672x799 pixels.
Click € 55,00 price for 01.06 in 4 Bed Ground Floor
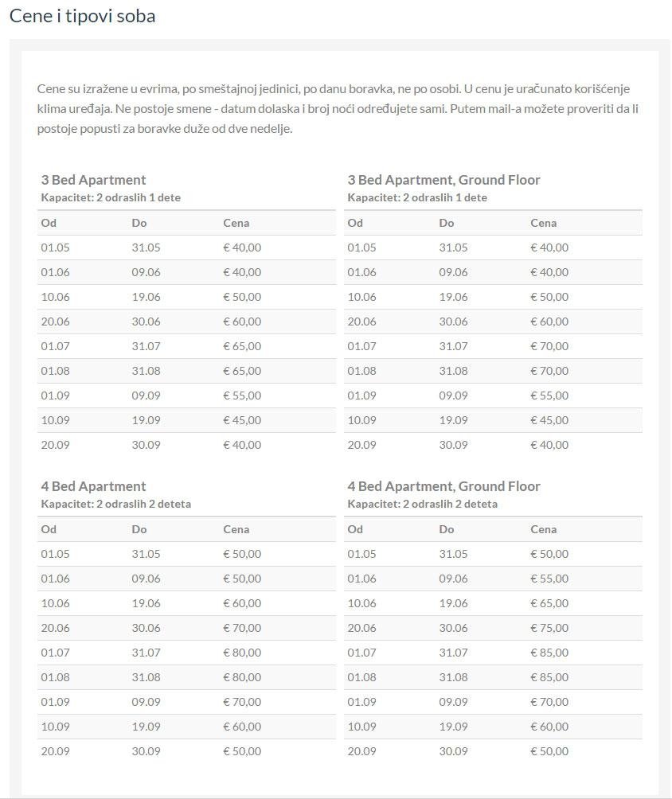coord(549,579)
